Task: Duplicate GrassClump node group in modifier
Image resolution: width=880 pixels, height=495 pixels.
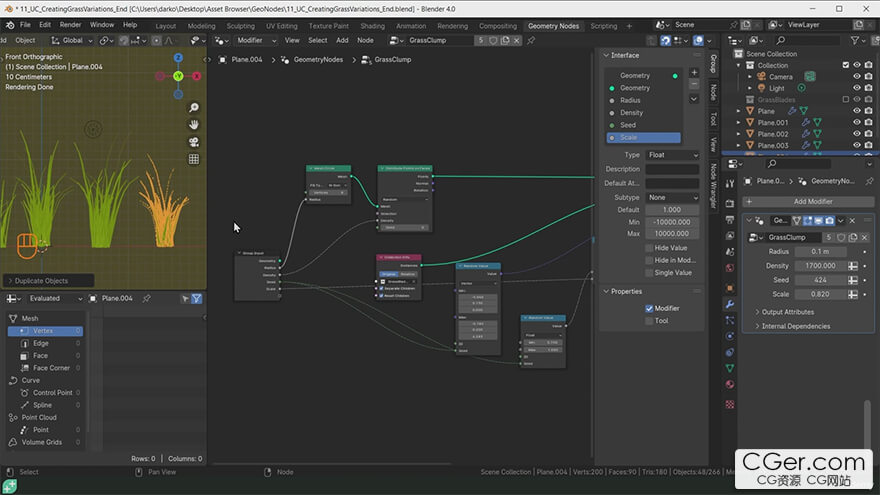Action: point(852,237)
